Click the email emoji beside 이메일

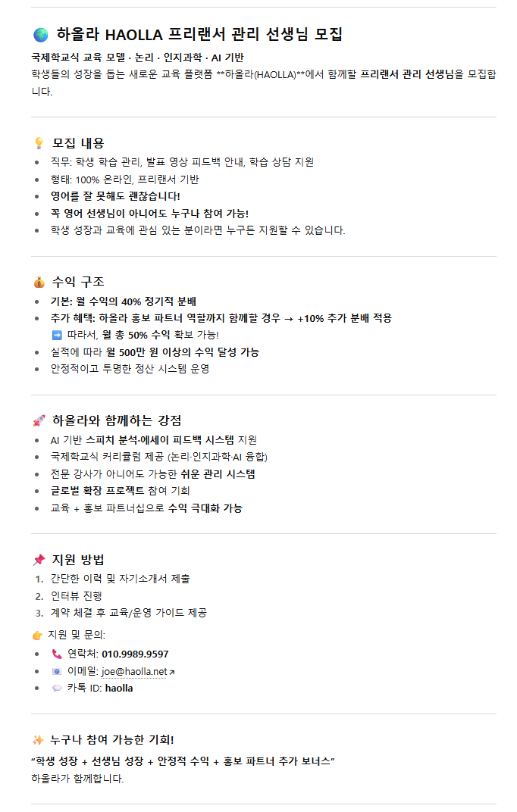[x=57, y=671]
